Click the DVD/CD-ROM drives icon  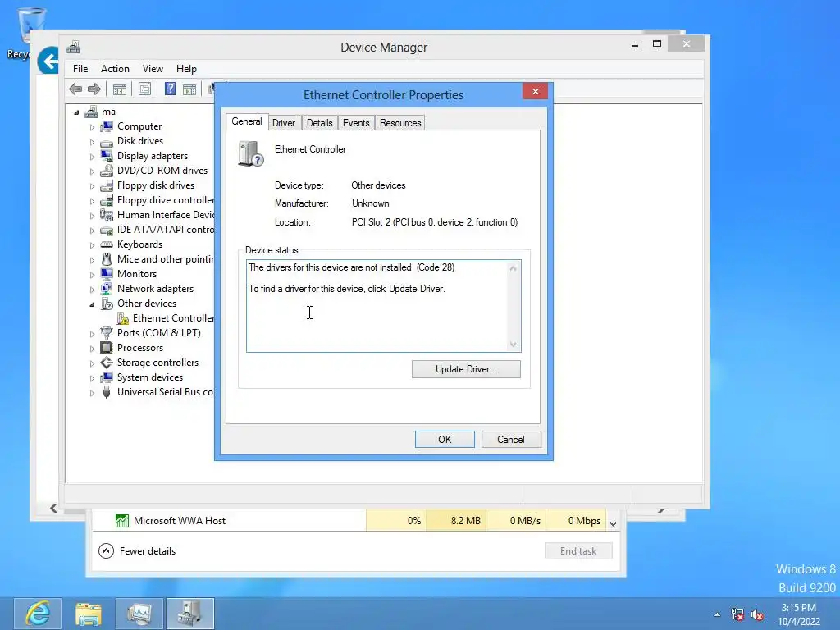[x=107, y=171]
